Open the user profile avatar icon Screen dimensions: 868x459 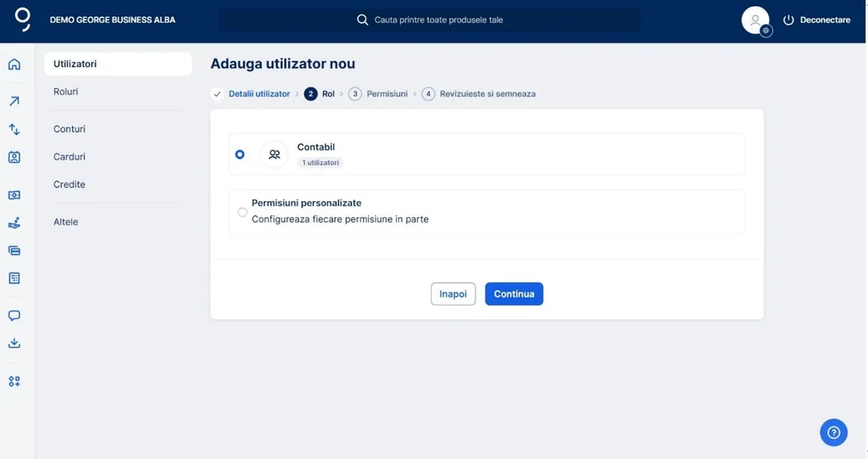tap(754, 20)
